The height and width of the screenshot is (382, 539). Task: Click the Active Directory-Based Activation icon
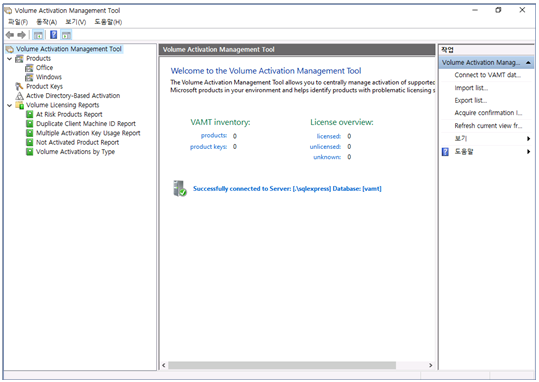click(20, 96)
